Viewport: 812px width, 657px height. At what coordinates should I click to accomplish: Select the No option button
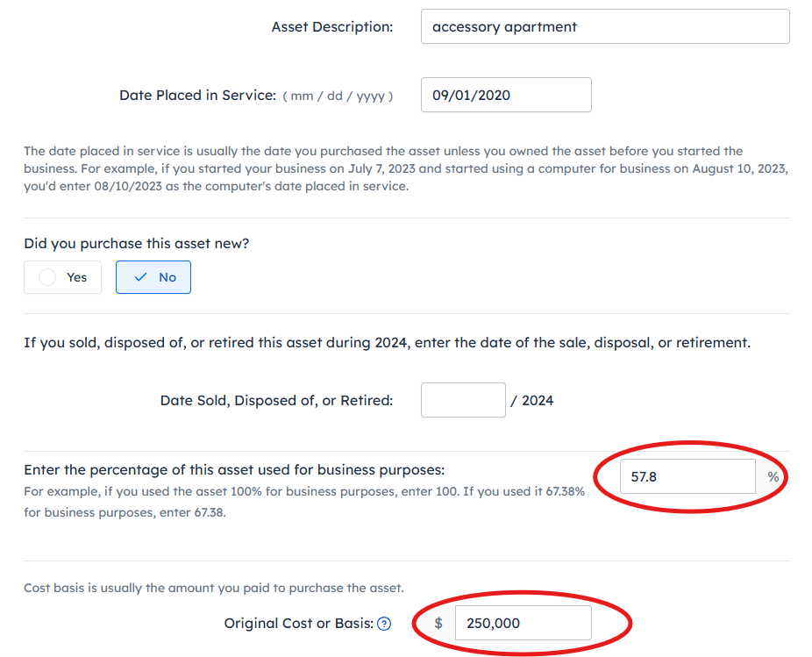click(153, 277)
